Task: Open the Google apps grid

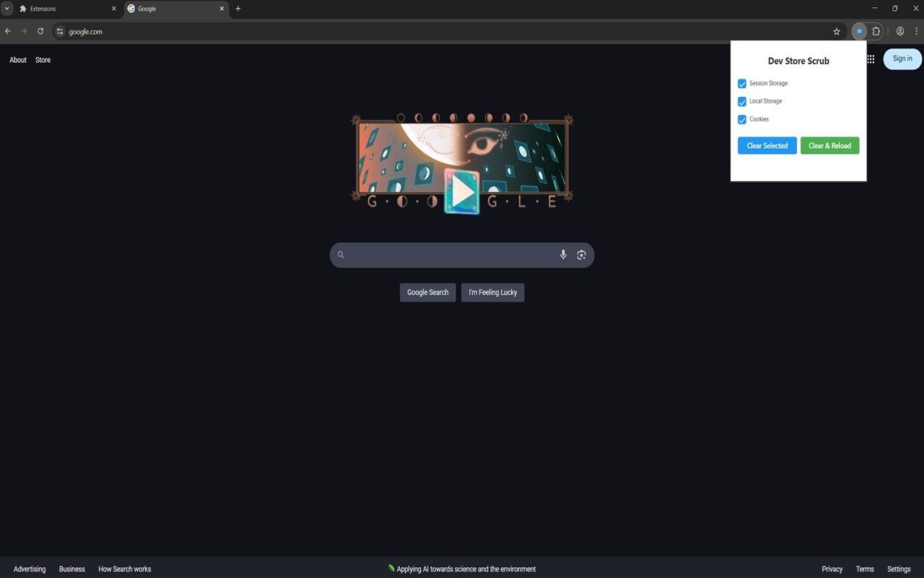Action: tap(871, 59)
